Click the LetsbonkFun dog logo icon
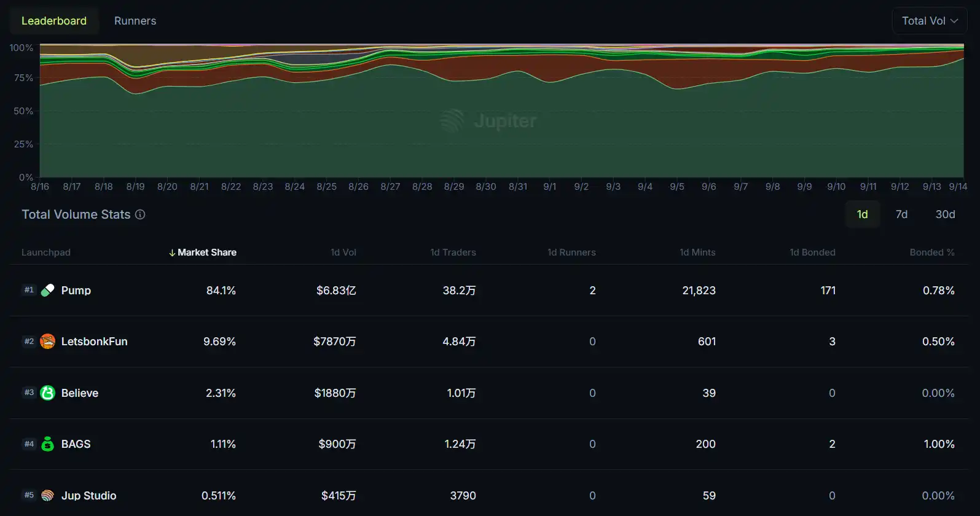This screenshot has width=980, height=516. (x=47, y=342)
